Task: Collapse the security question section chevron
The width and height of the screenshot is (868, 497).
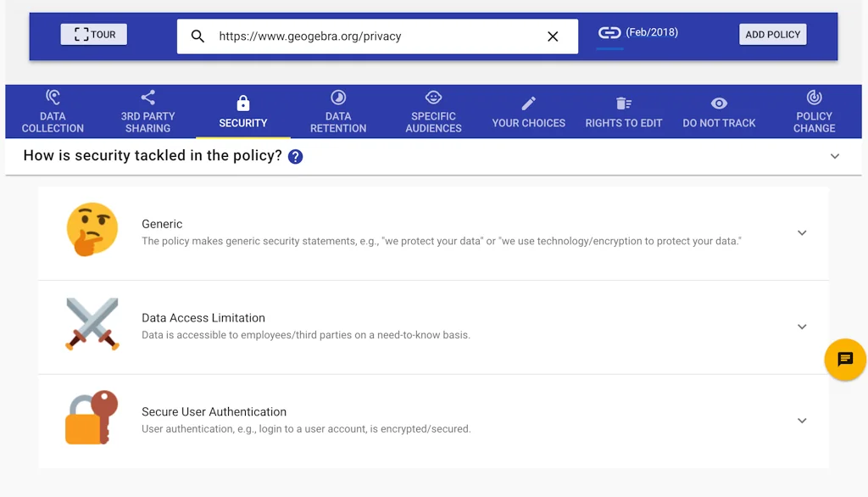Action: click(834, 156)
